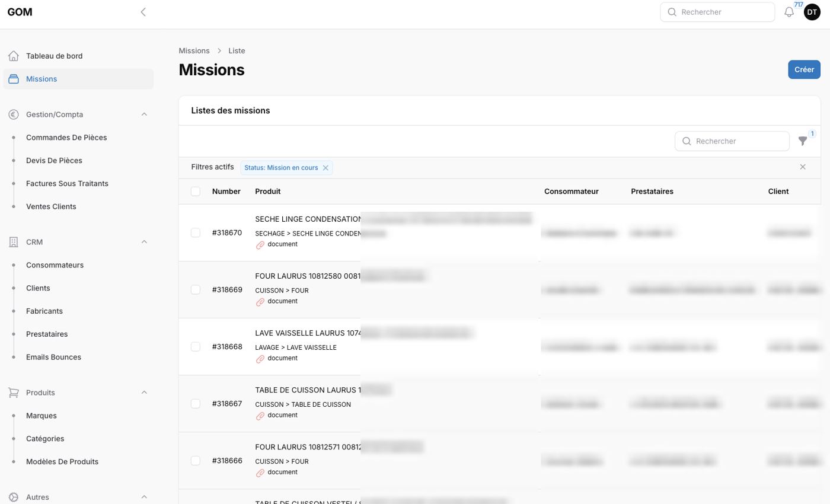Click the paperclip icon of mission #318668
The image size is (830, 504).
[260, 359]
